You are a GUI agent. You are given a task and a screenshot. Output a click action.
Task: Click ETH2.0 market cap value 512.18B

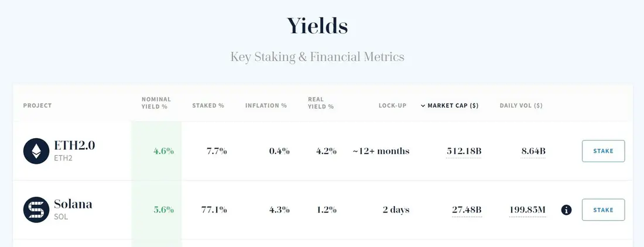pos(464,151)
